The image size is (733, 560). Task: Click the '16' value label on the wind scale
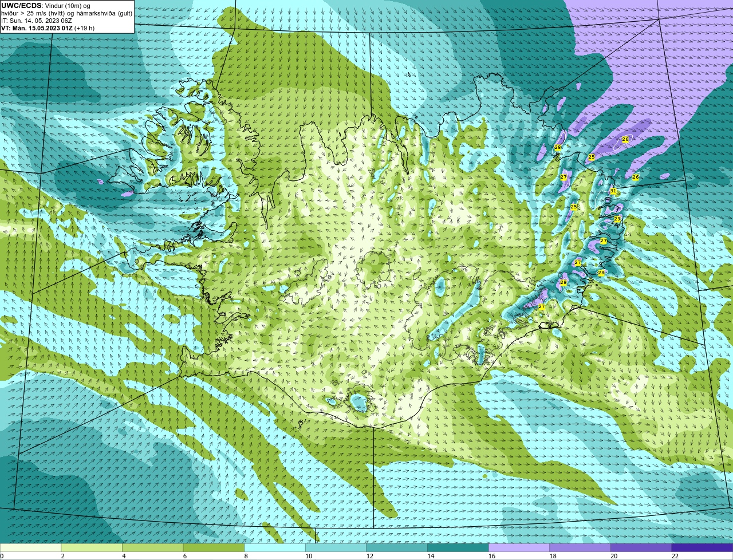click(492, 556)
